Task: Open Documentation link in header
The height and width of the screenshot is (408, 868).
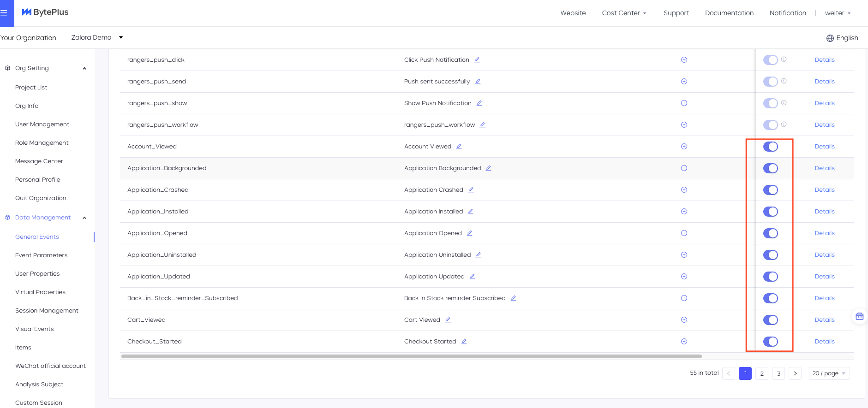Action: [x=729, y=13]
